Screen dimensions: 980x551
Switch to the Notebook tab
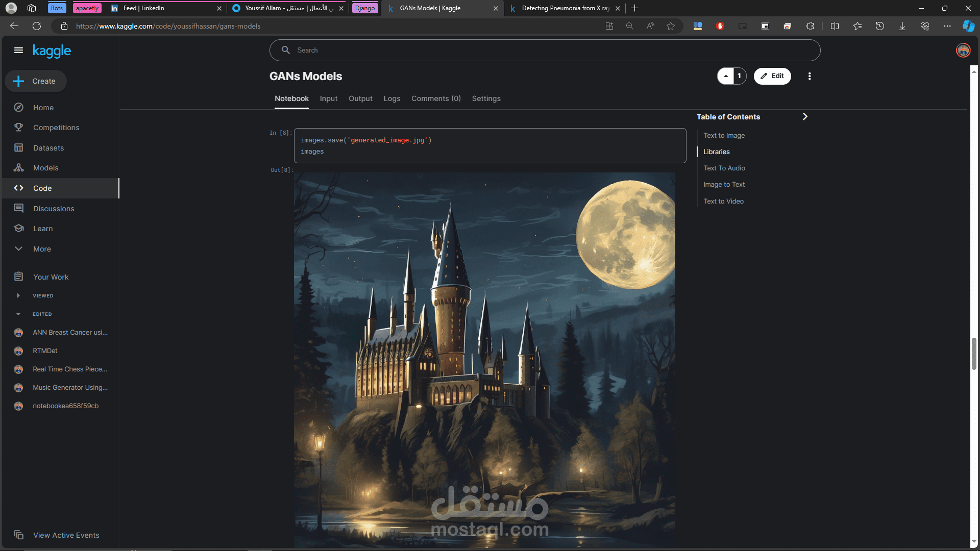[291, 98]
